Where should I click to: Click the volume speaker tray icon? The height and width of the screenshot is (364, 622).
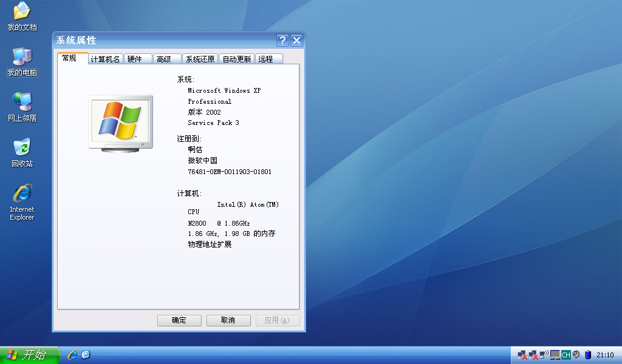(x=576, y=355)
